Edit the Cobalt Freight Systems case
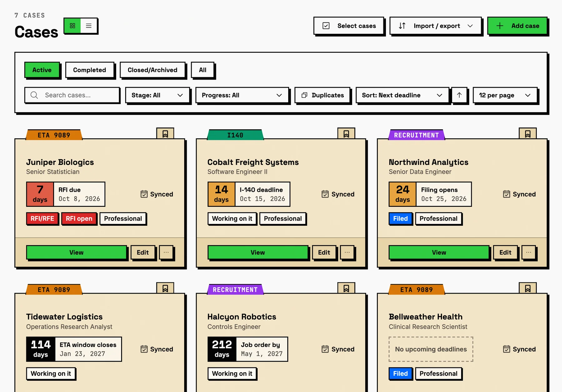Image resolution: width=562 pixels, height=392 pixels. 324,252
